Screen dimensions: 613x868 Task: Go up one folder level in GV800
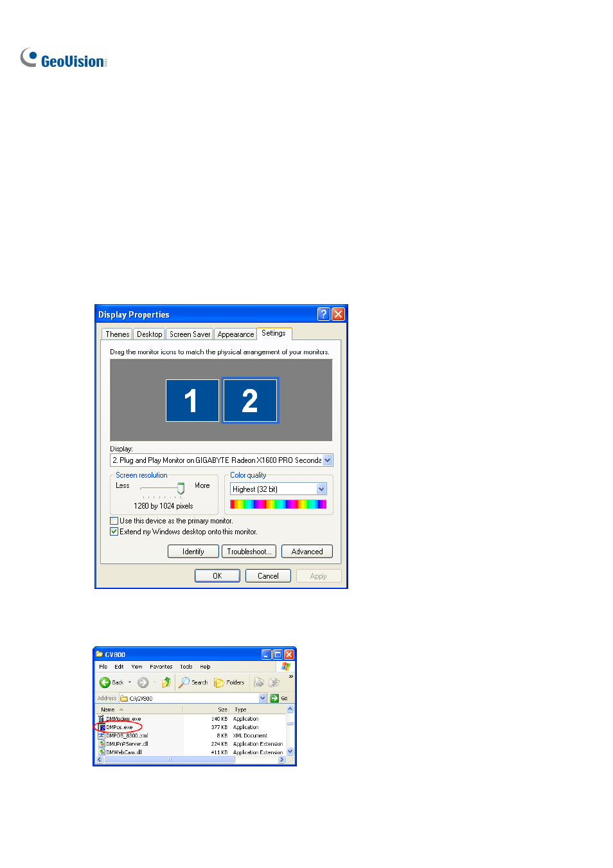click(166, 682)
